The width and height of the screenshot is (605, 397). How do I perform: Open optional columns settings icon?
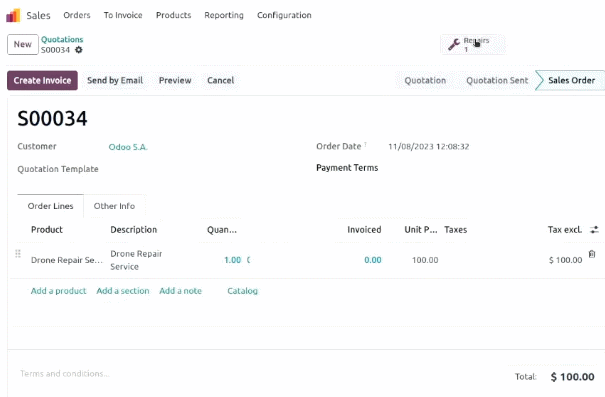pyautogui.click(x=594, y=230)
